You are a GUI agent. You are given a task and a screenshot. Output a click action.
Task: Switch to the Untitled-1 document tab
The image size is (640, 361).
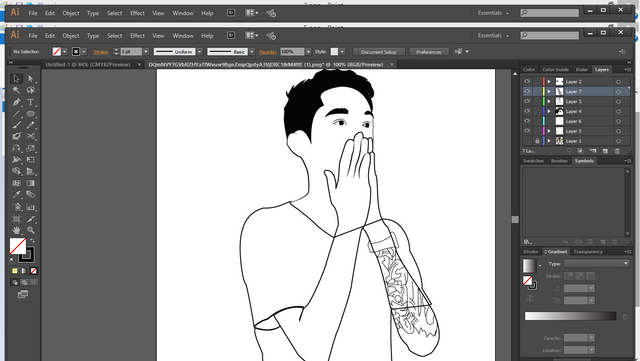tap(88, 65)
